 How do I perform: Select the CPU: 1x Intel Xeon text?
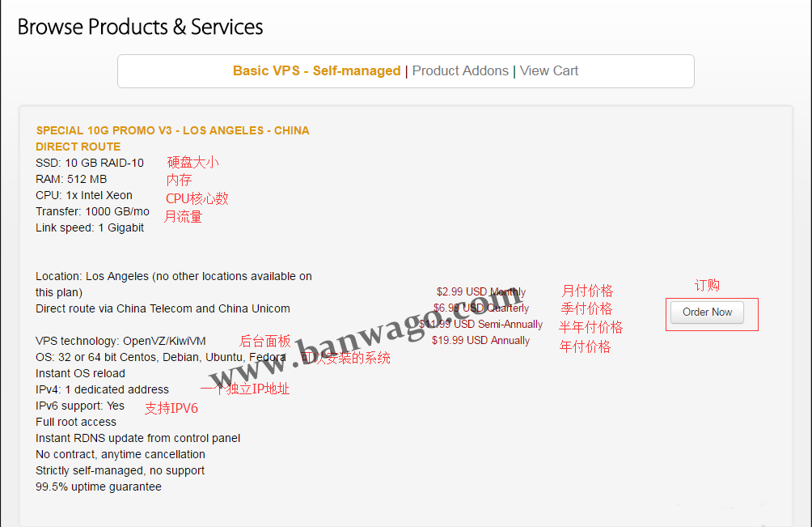point(84,195)
